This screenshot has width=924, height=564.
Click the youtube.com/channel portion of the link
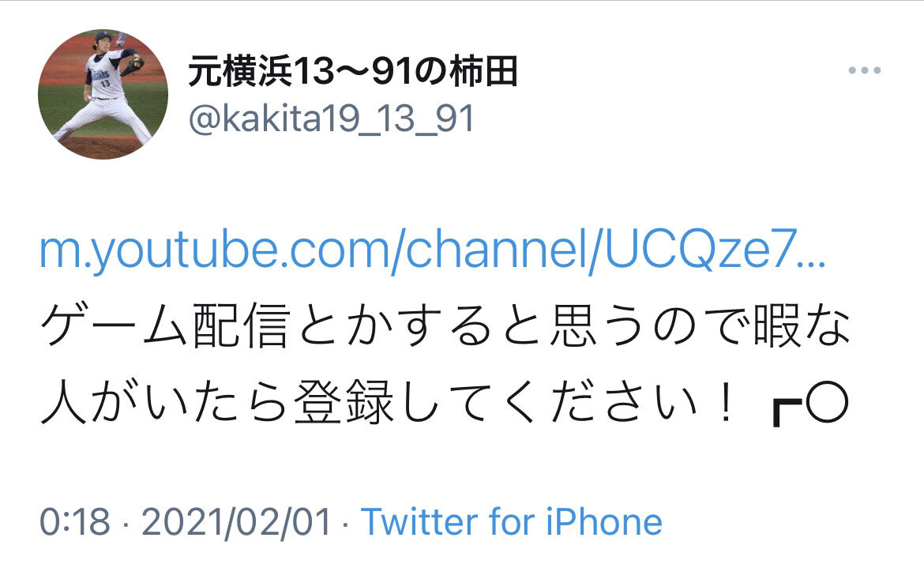pyautogui.click(x=340, y=250)
